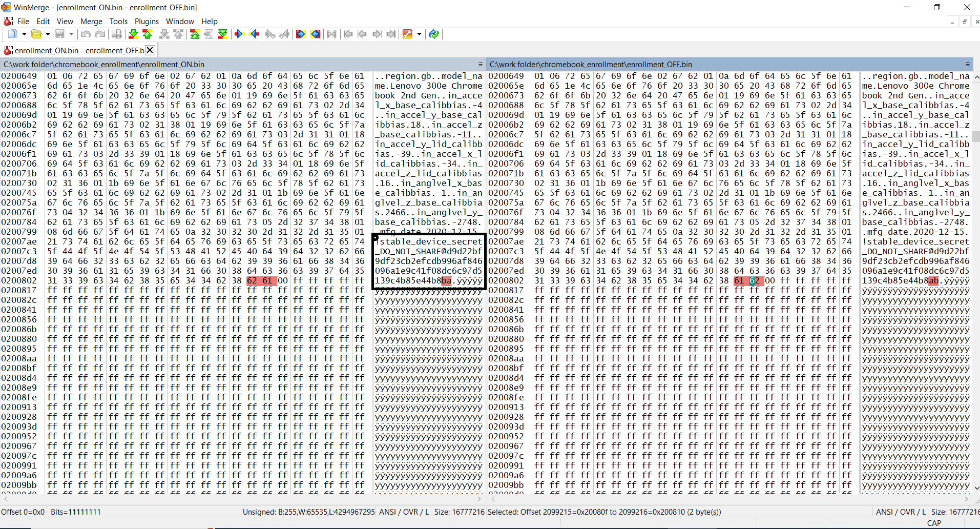
Task: Go to the First File
Action: (348, 34)
